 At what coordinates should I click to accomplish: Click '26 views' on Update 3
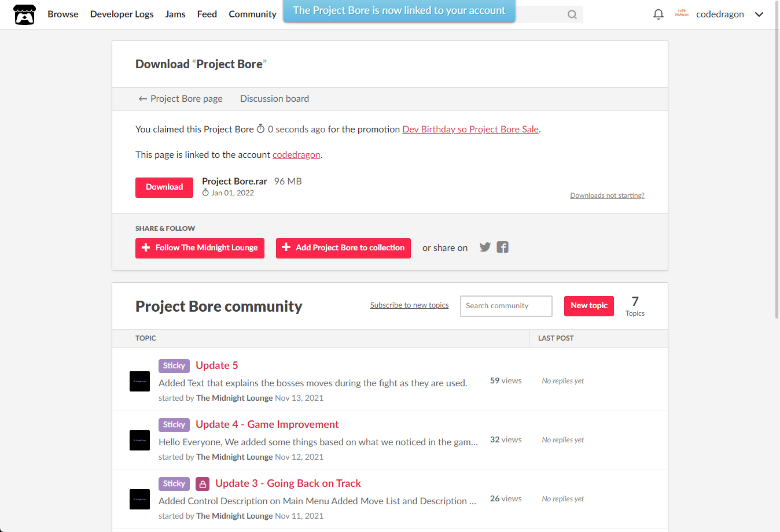506,499
